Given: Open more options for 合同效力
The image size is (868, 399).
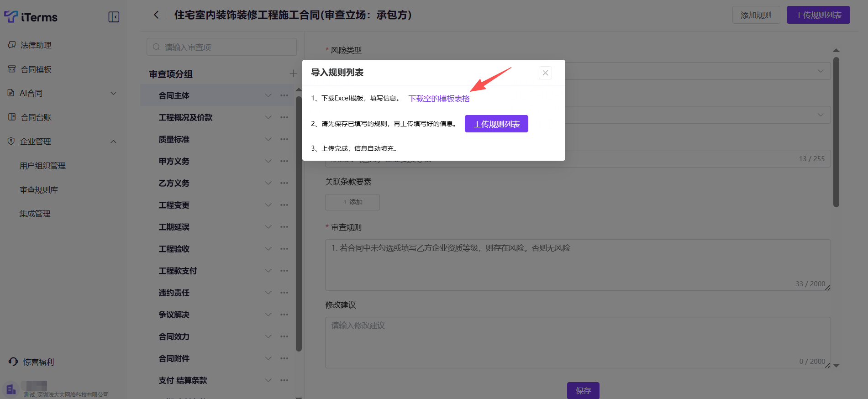Looking at the screenshot, I should point(284,336).
